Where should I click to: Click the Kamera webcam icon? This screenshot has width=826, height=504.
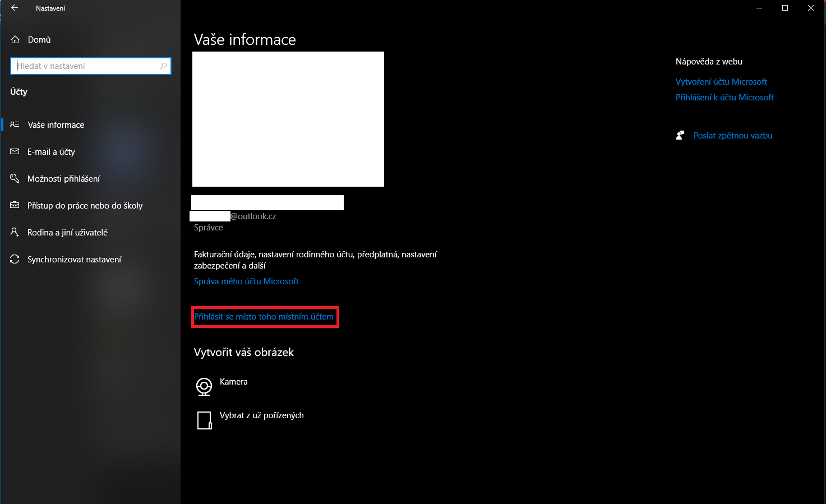204,386
